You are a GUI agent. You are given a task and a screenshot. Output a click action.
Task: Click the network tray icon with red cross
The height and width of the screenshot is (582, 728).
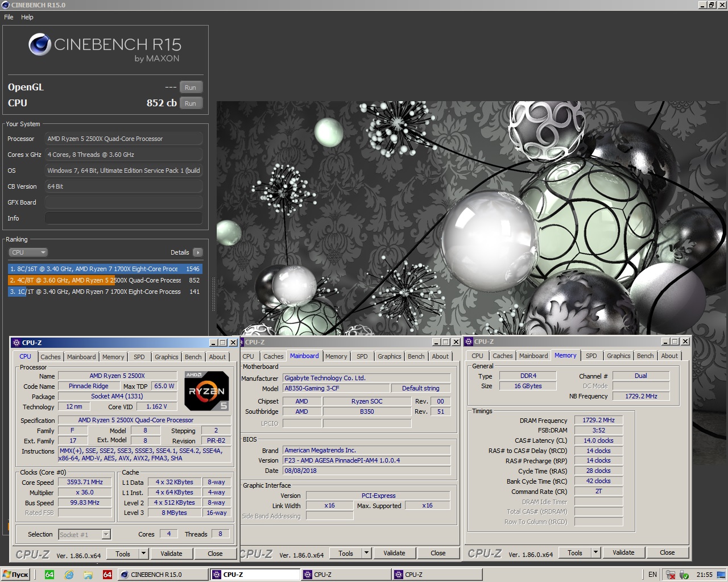pyautogui.click(x=671, y=575)
